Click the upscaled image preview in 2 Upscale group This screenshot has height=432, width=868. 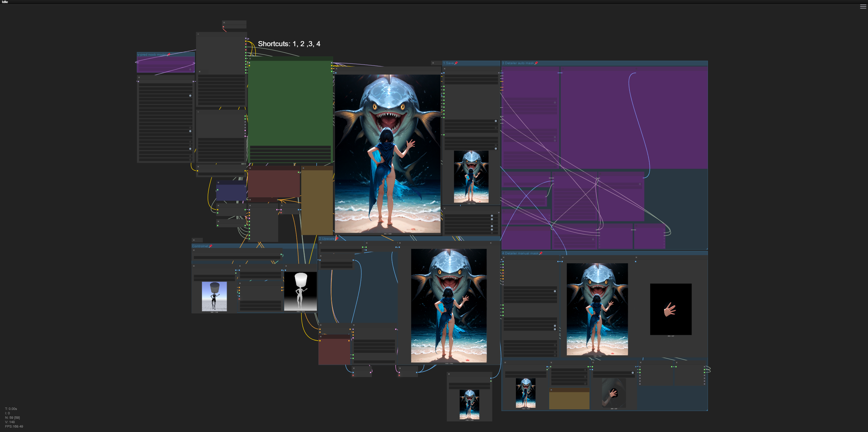point(449,306)
